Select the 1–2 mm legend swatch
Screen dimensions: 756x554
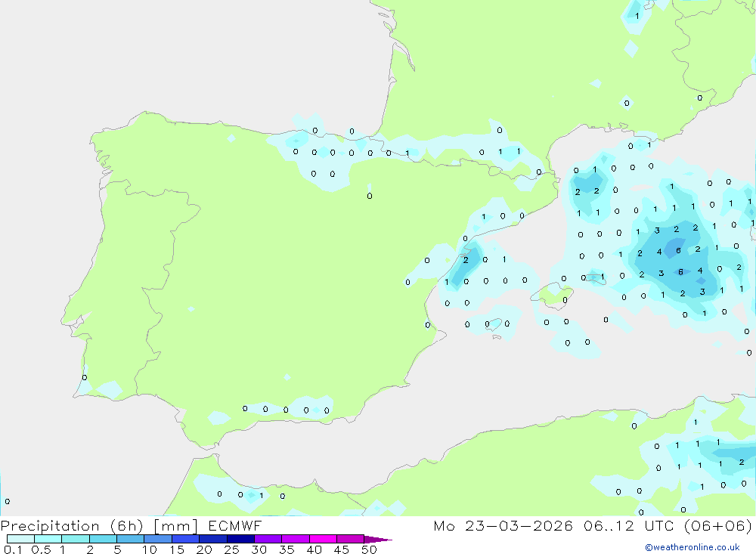(x=76, y=539)
